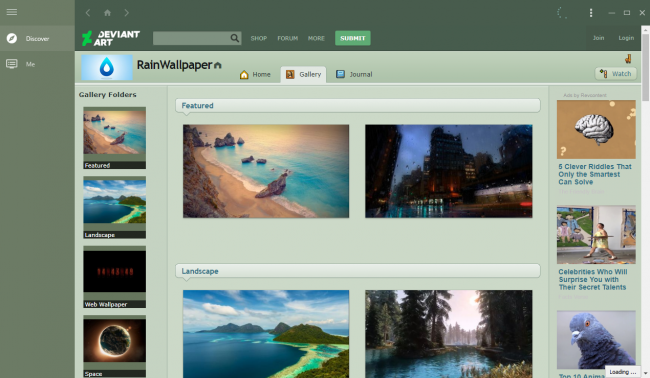Click the brain riddles ad image
This screenshot has height=378, width=650.
click(596, 129)
